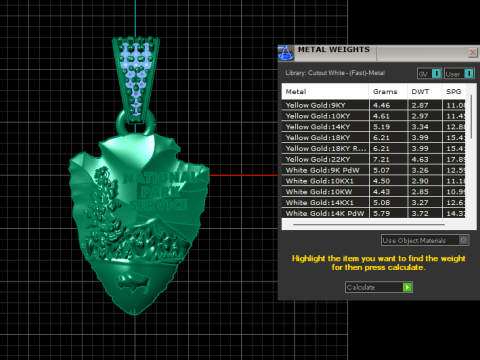This screenshot has width=480, height=360.
Task: Select the Yellow Gold:9KY row
Action: [x=373, y=105]
